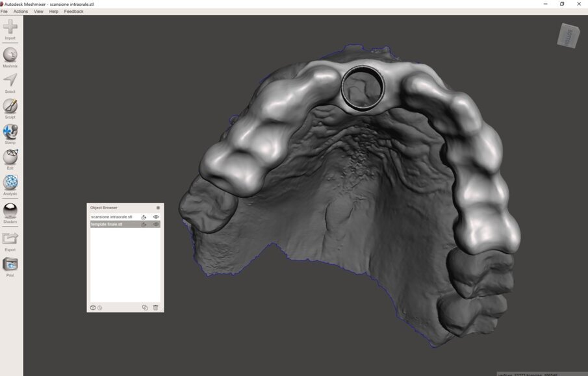588x376 pixels.
Task: Open the Edit tool panel
Action: coord(10,157)
